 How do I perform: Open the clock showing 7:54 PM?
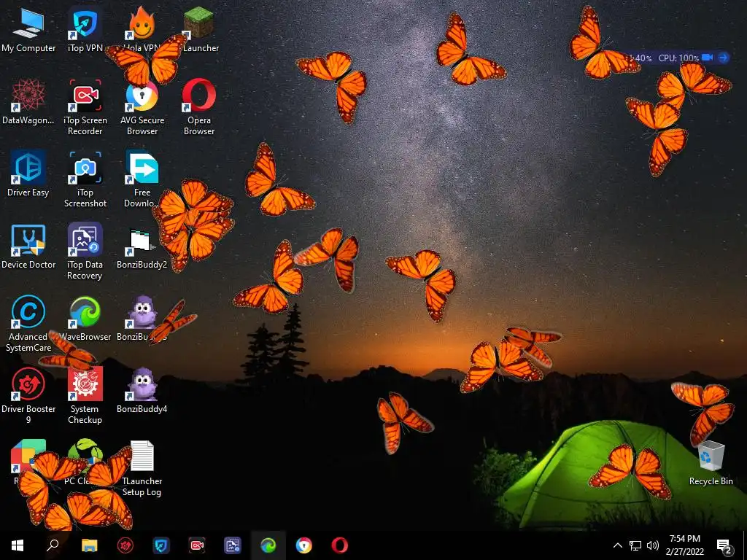684,545
